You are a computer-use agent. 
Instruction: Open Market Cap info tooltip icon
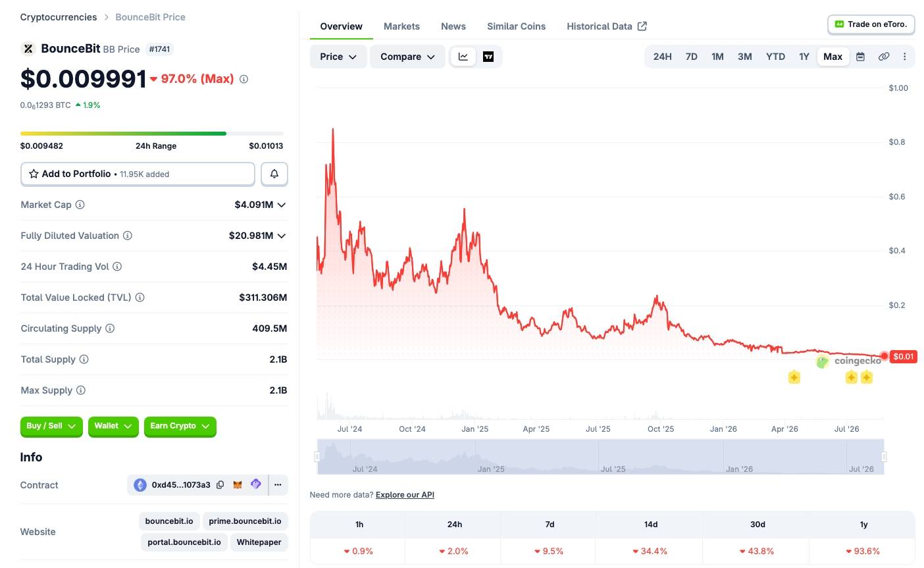(80, 205)
